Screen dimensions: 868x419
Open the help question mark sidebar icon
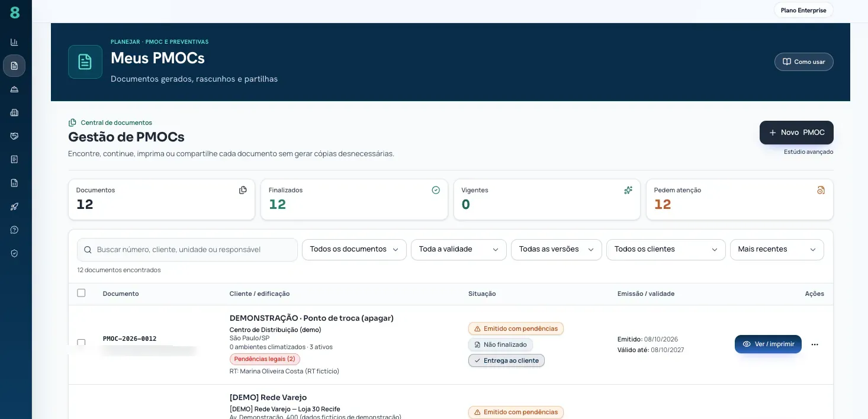coord(14,230)
